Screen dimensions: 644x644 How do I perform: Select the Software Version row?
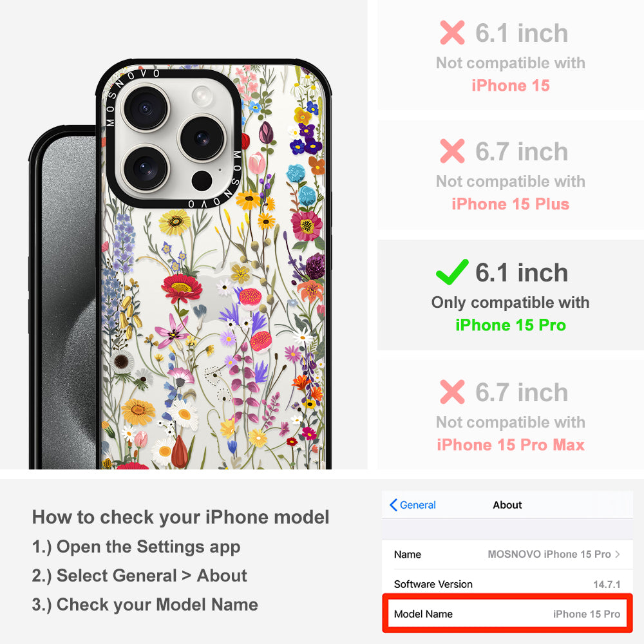(507, 584)
